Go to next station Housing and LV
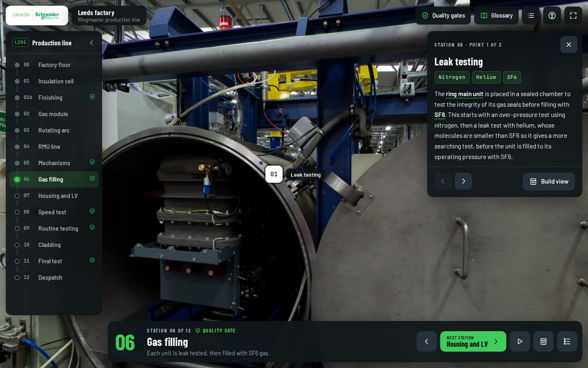 (473, 342)
